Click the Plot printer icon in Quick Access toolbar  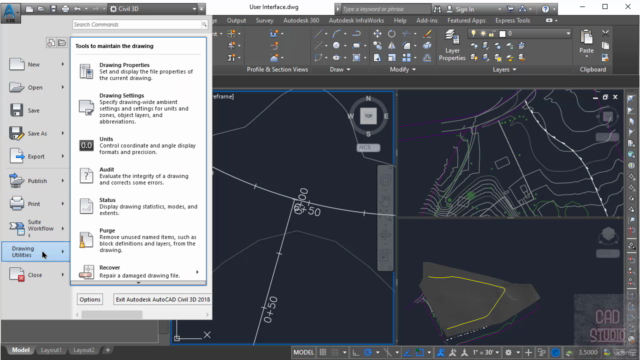65,9
